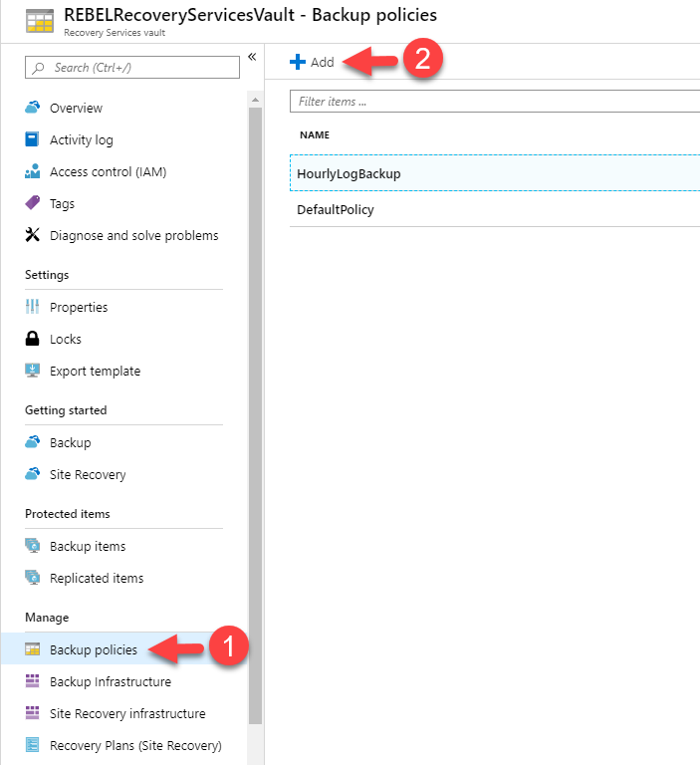Click the Overview cloud icon

click(32, 107)
